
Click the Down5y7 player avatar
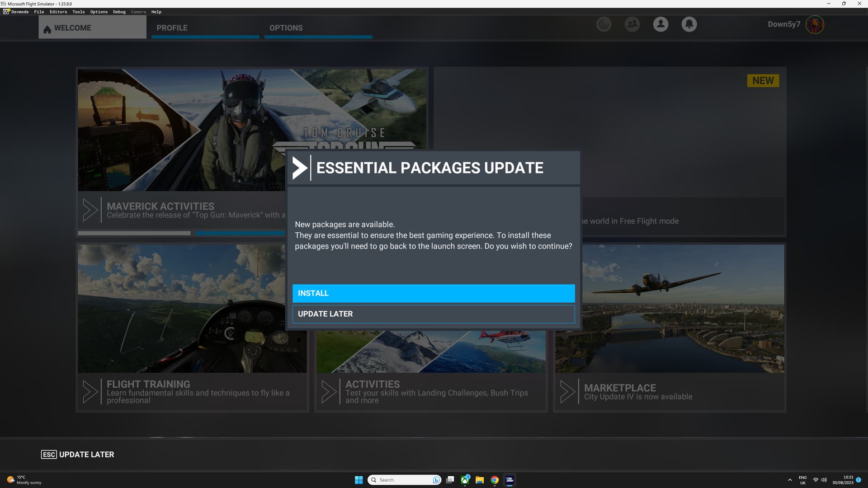(x=815, y=24)
